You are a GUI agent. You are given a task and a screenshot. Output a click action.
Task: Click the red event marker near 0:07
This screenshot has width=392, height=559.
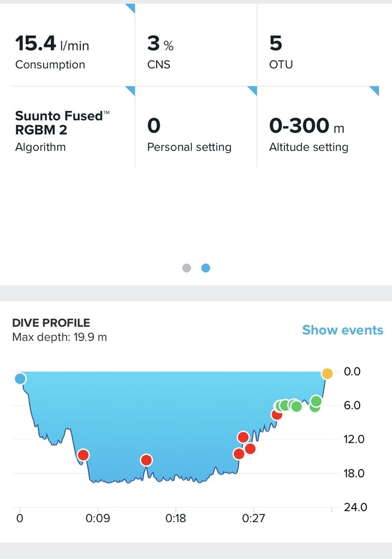(x=84, y=455)
